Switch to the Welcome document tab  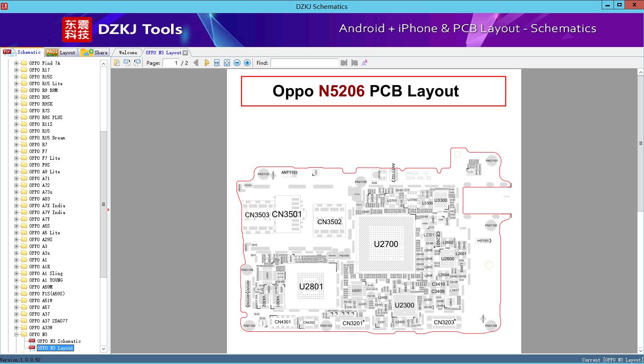pos(128,53)
